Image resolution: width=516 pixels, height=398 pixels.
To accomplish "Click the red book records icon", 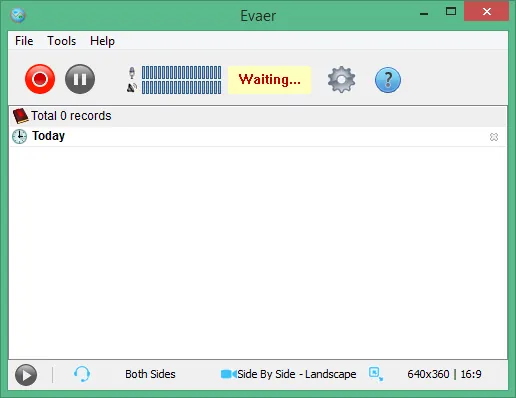I will [x=20, y=116].
